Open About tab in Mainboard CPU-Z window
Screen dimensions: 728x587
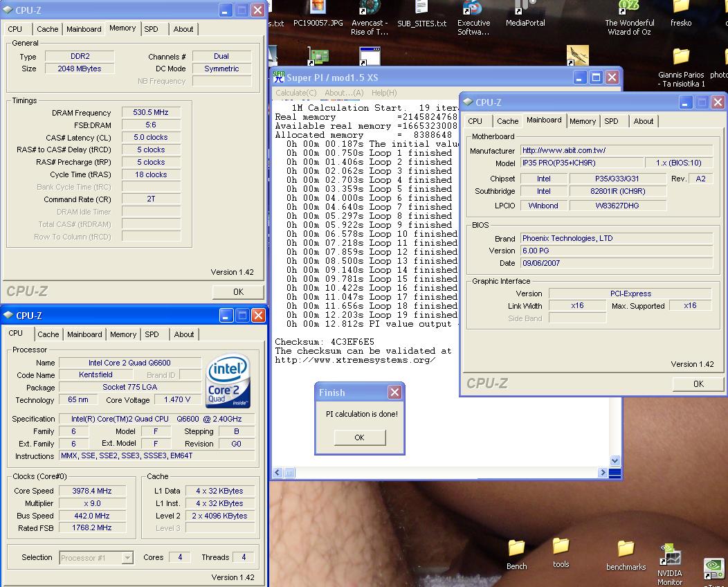(644, 121)
